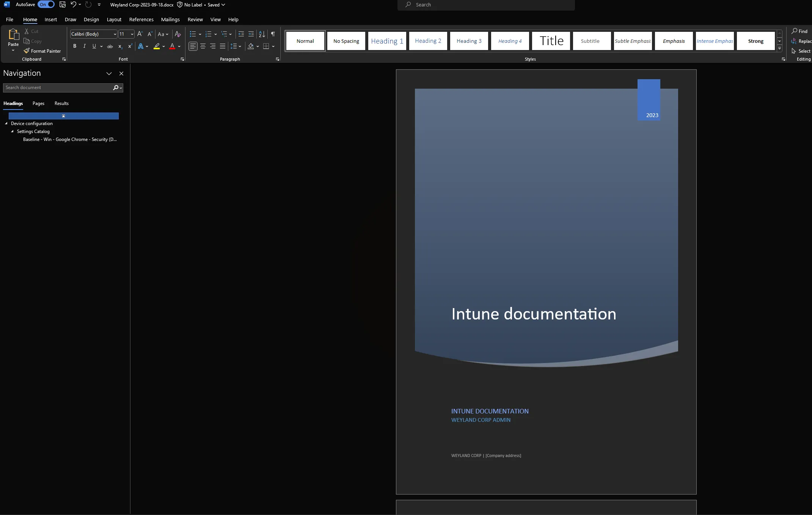Open line spacing dropdown
The height and width of the screenshot is (515, 812).
coord(240,46)
